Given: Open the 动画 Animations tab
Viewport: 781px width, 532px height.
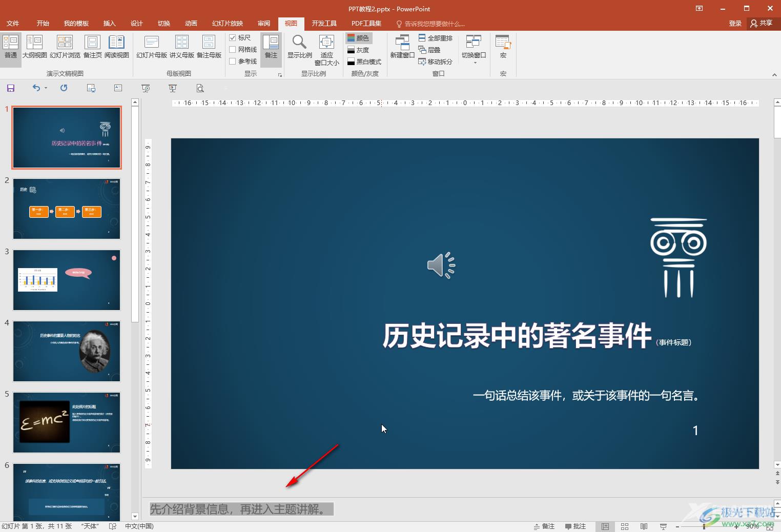Looking at the screenshot, I should click(191, 24).
